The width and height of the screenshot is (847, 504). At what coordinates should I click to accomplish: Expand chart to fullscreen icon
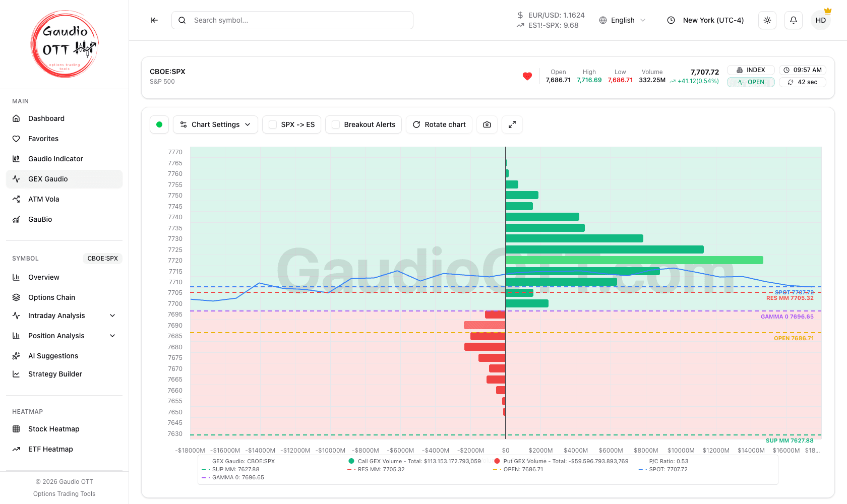click(x=512, y=124)
